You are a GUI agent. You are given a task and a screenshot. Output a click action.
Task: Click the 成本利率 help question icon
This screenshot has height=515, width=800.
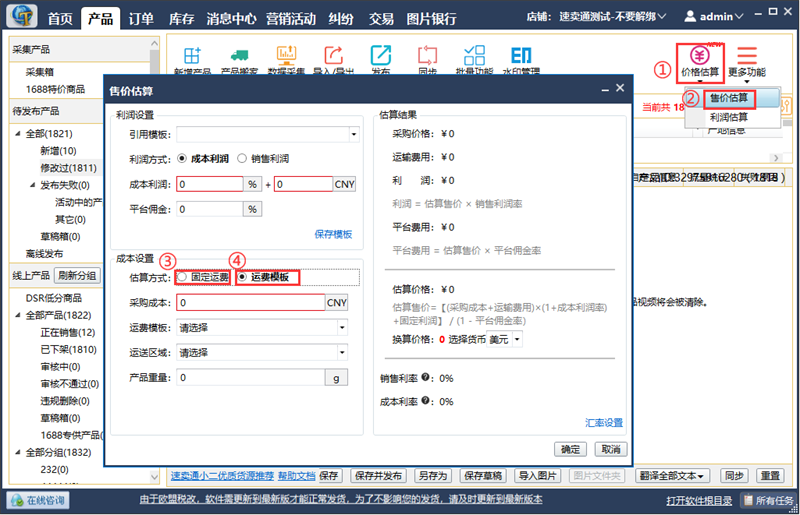coord(425,401)
